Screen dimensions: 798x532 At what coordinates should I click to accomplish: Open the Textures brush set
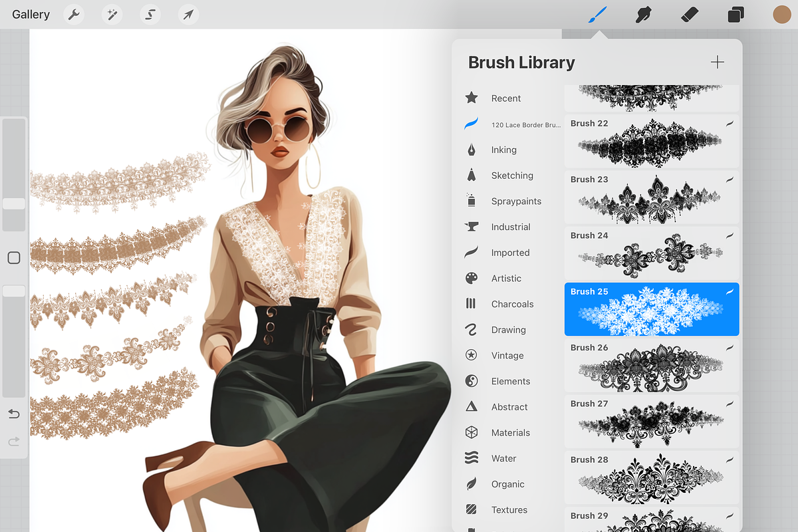click(511, 510)
